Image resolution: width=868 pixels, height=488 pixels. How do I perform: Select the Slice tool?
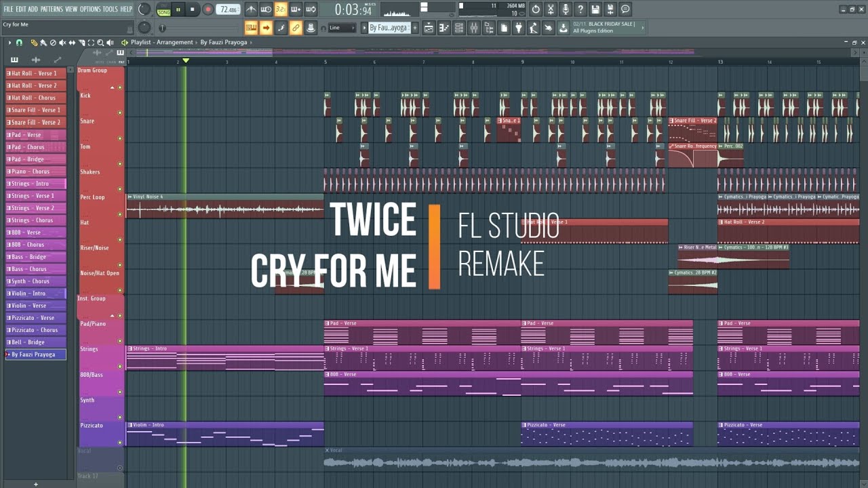(x=81, y=43)
